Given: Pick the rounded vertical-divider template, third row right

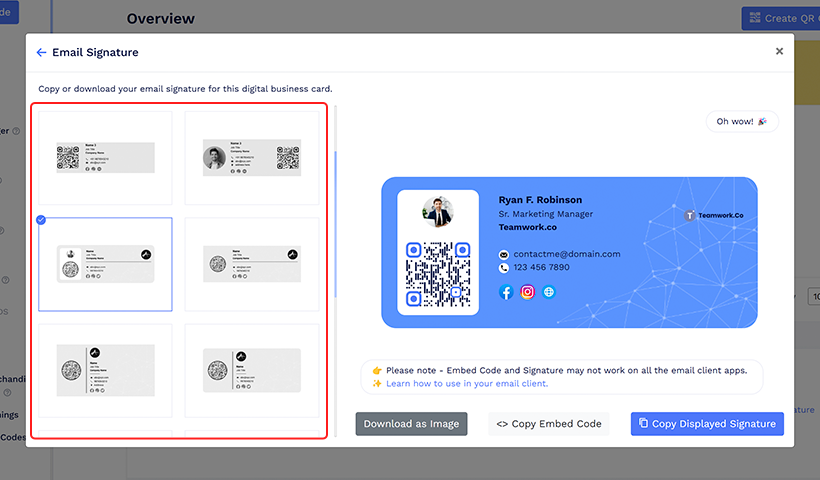Looking at the screenshot, I should pos(252,370).
